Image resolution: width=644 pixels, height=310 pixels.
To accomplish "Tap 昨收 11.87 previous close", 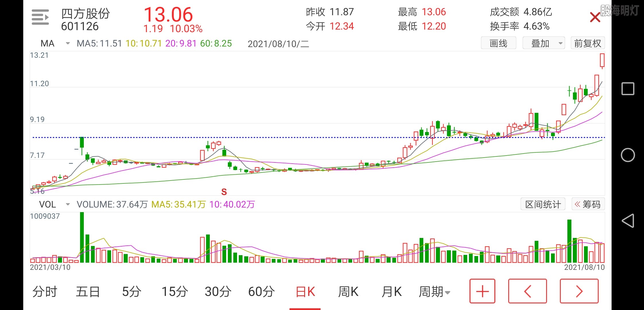I will [330, 12].
